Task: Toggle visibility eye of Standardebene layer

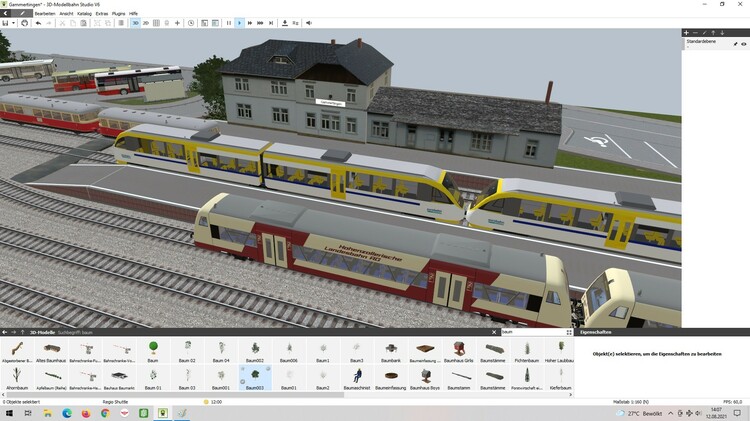Action: (x=744, y=44)
